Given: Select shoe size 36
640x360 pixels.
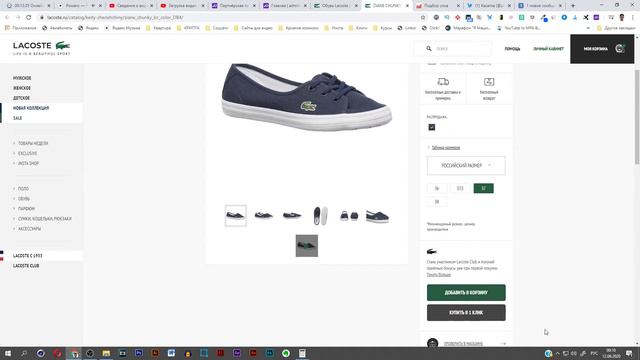Looking at the screenshot, I should pyautogui.click(x=437, y=188).
